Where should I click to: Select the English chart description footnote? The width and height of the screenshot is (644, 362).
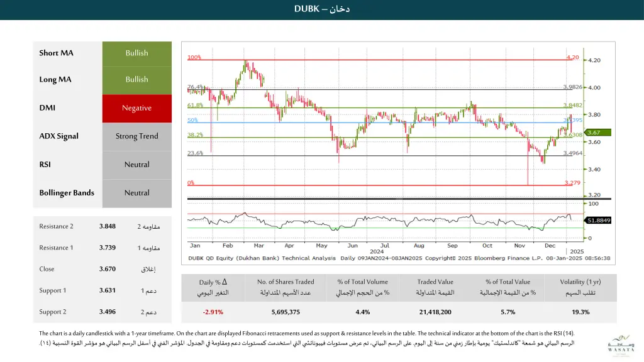point(306,333)
